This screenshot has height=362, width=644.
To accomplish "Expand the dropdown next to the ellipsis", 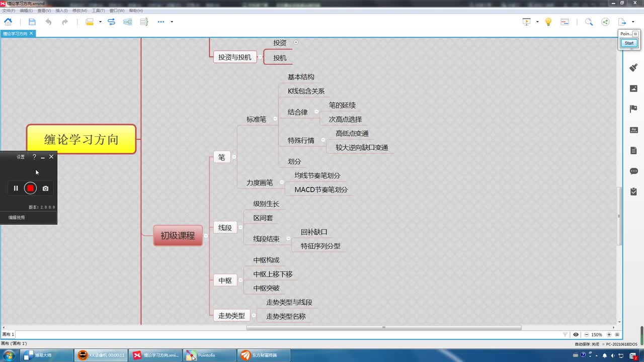I will (172, 22).
